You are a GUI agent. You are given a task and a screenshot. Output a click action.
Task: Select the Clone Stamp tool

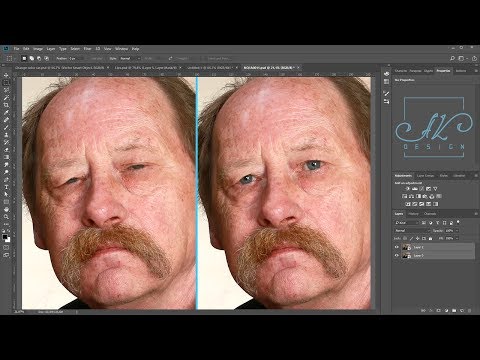pyautogui.click(x=6, y=135)
